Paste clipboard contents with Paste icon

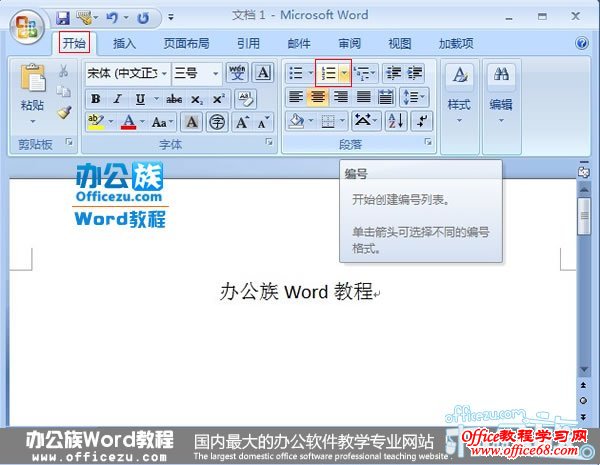(33, 77)
